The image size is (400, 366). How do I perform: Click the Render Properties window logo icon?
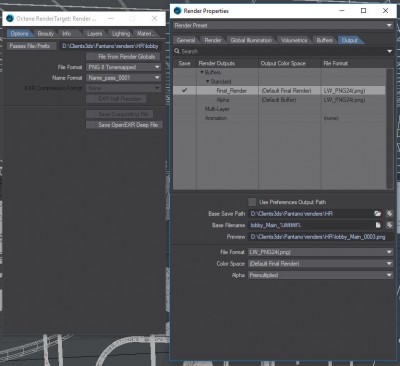[x=178, y=11]
